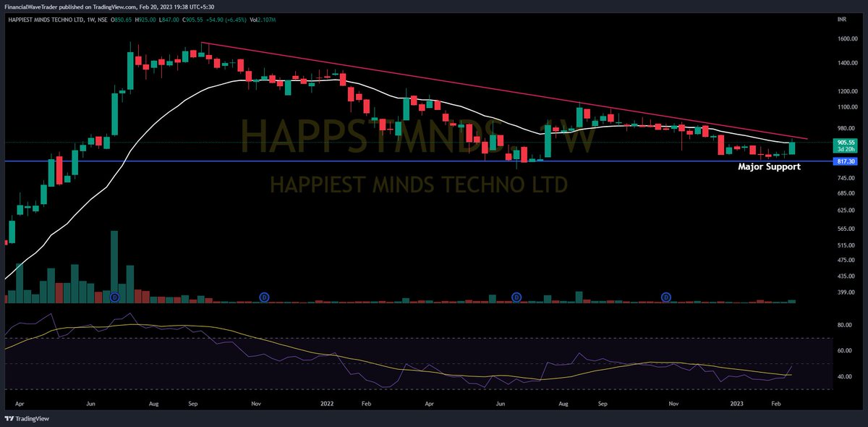Open the mid-2021 dividend D marker
This screenshot has height=427, width=868.
[114, 297]
